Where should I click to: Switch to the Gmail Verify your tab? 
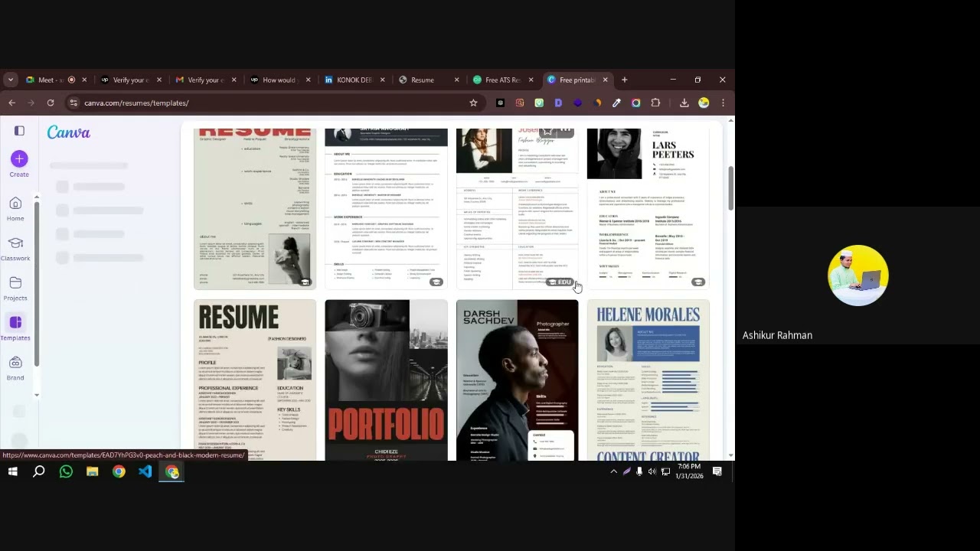pyautogui.click(x=207, y=80)
